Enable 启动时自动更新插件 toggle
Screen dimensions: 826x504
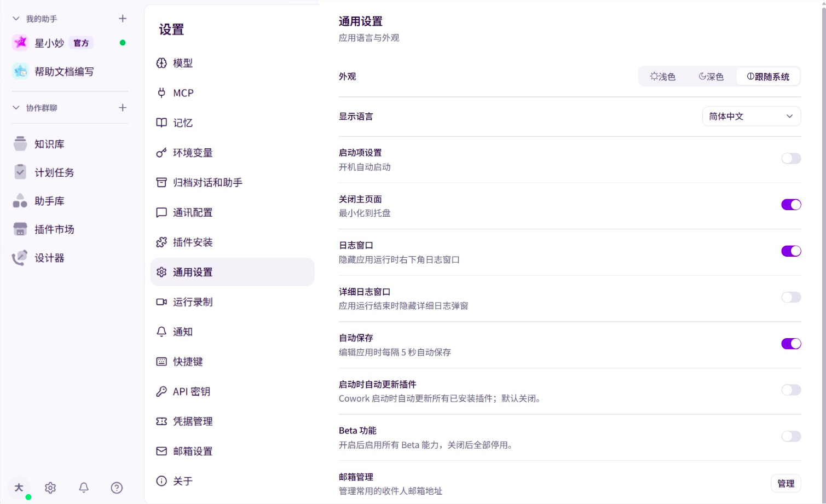[x=791, y=390]
